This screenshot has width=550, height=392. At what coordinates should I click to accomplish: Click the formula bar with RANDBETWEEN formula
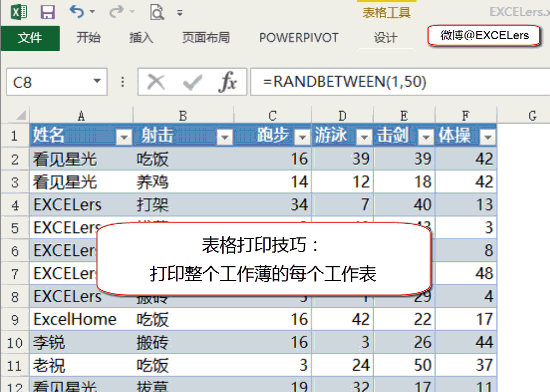click(x=400, y=82)
